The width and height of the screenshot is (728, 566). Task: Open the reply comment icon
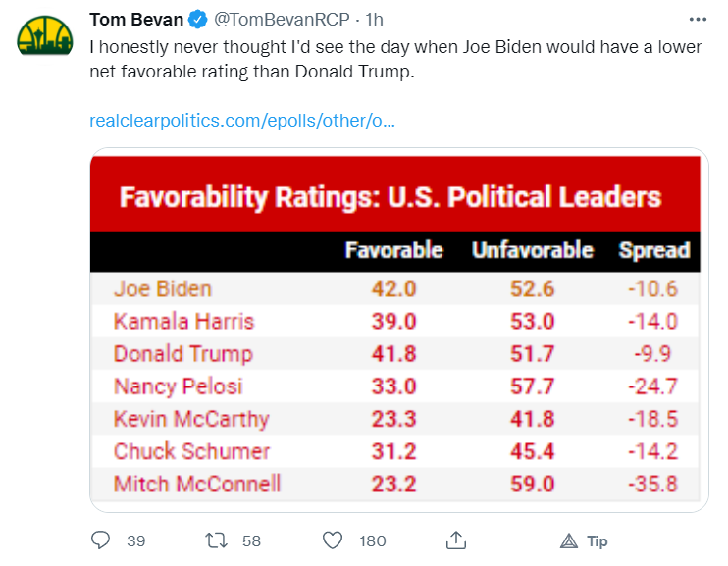pos(100,540)
